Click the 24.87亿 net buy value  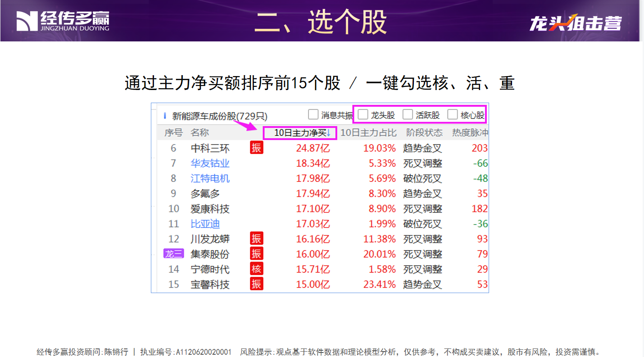point(313,148)
